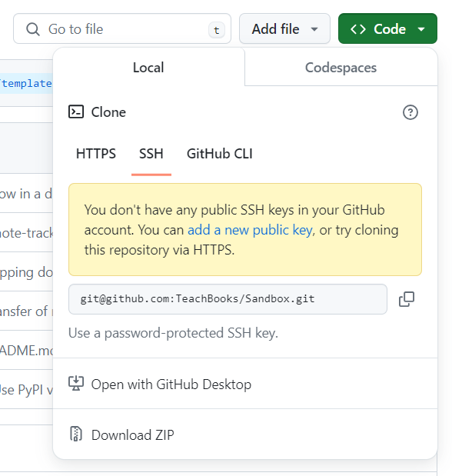Viewport: 452px width, 476px height.
Task: Switch to the Local tab
Action: (x=148, y=68)
